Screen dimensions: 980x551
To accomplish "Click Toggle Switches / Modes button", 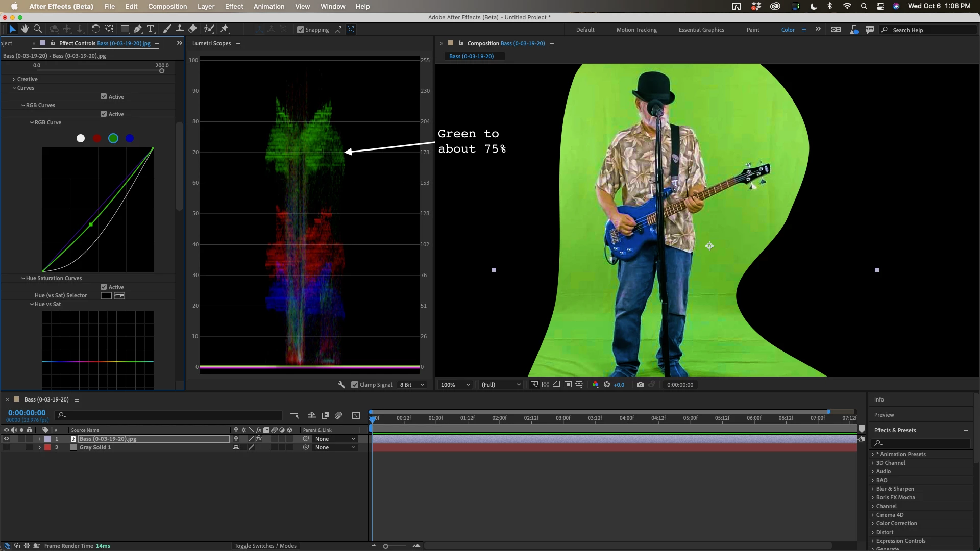I will coord(265,546).
